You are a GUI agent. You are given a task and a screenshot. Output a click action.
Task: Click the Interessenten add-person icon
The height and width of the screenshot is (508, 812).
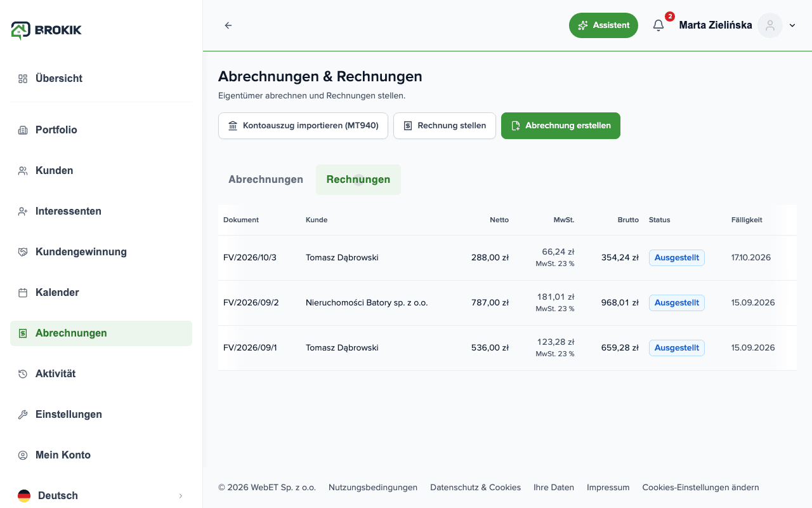(23, 211)
